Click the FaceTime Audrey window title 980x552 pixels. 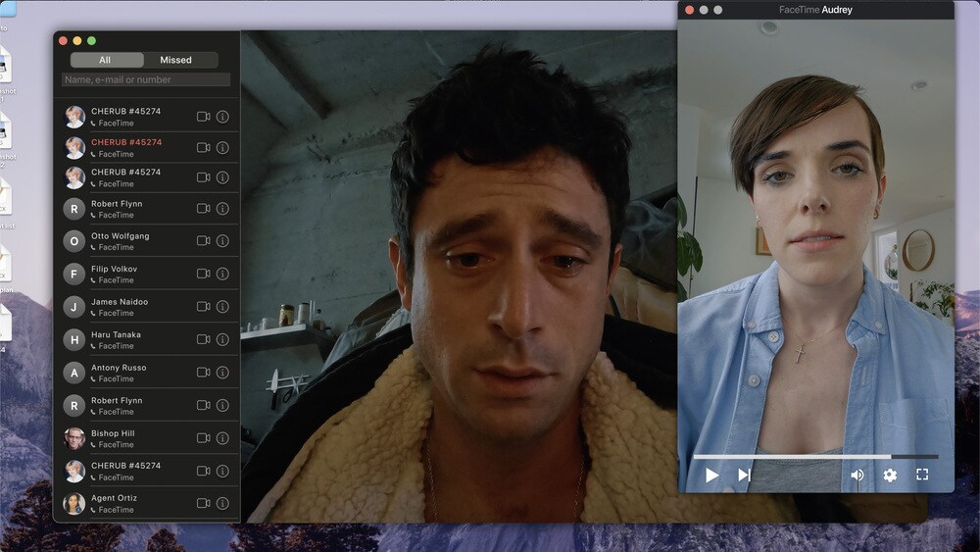click(815, 10)
